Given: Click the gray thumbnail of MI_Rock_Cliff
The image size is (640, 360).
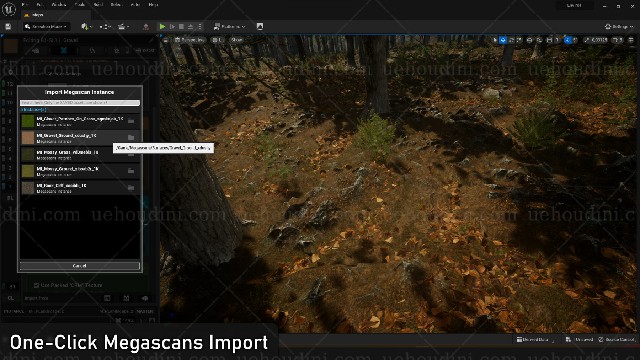Looking at the screenshot, I should 28,188.
